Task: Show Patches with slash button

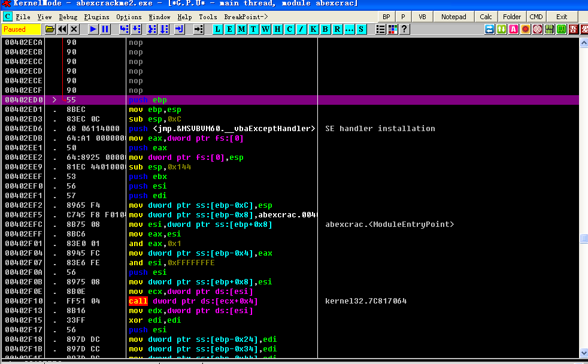Action: pos(301,29)
